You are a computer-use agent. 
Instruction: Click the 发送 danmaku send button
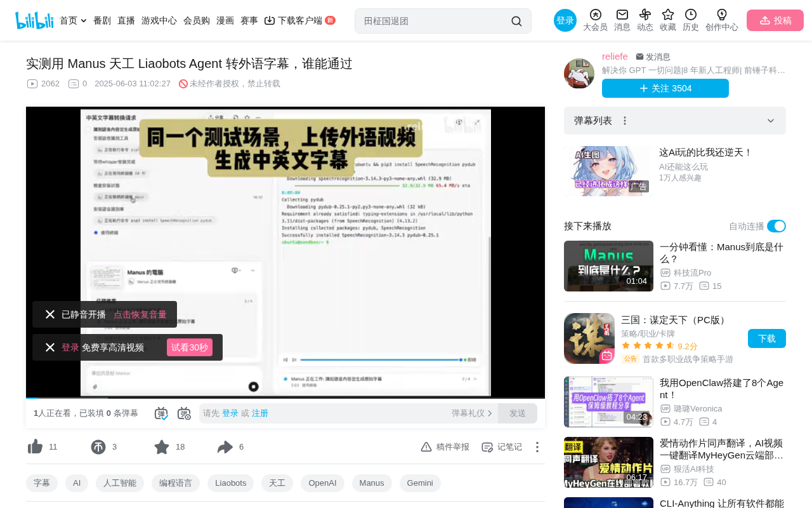[518, 413]
